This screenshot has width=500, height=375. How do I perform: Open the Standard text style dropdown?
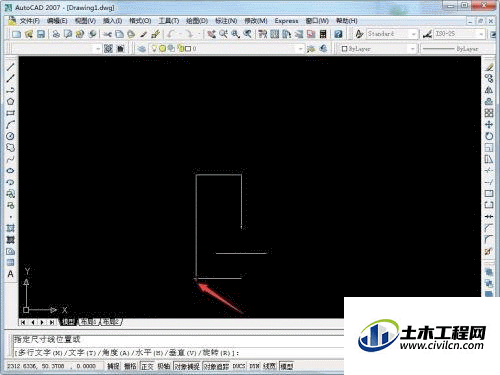pyautogui.click(x=413, y=34)
